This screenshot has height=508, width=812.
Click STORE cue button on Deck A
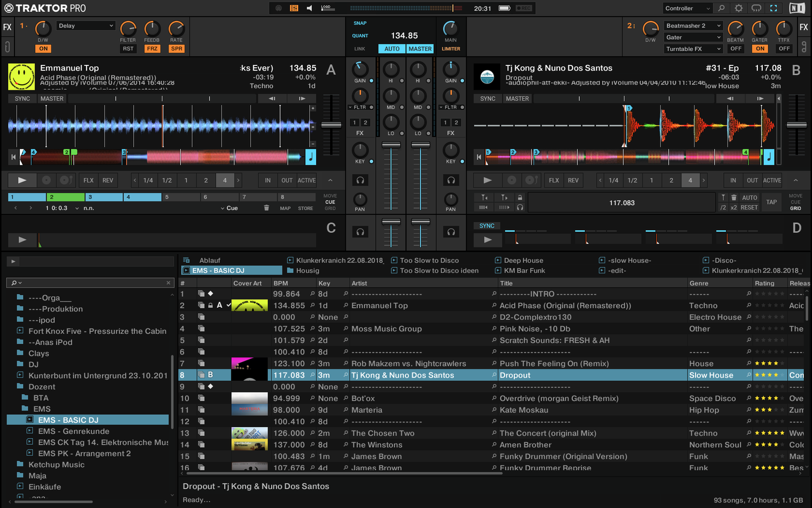click(x=305, y=209)
